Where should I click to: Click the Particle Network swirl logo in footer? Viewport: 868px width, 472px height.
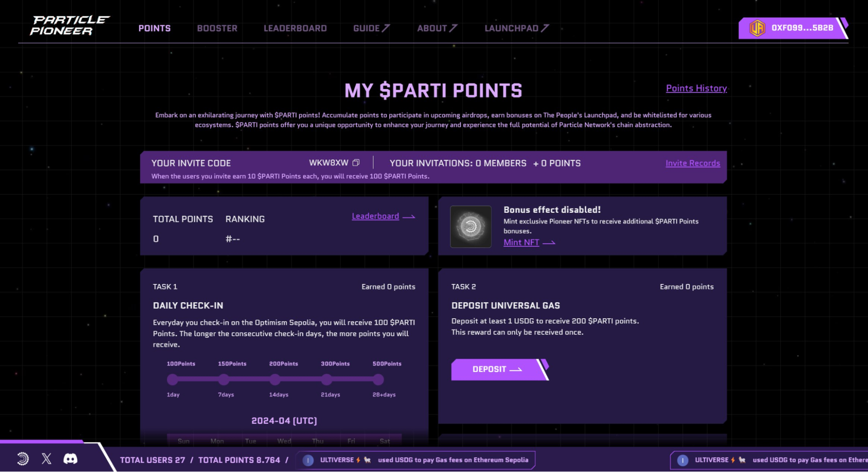pos(23,459)
